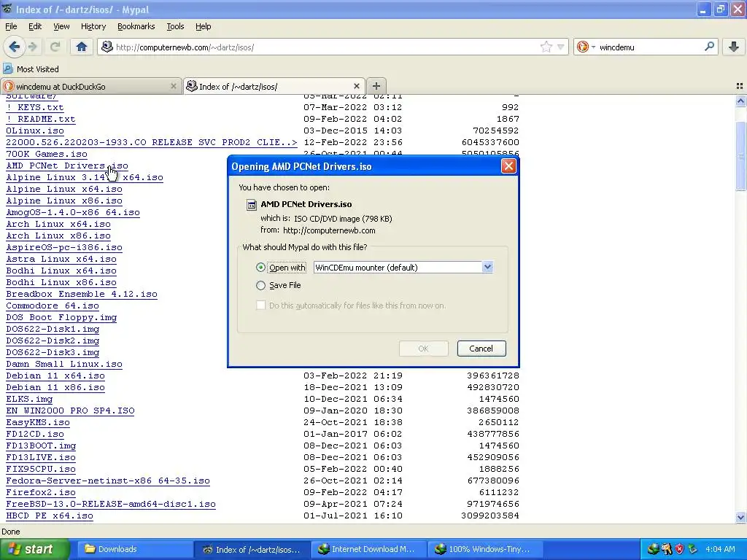Reload the page with the Refresh icon
747x560 pixels.
click(55, 47)
